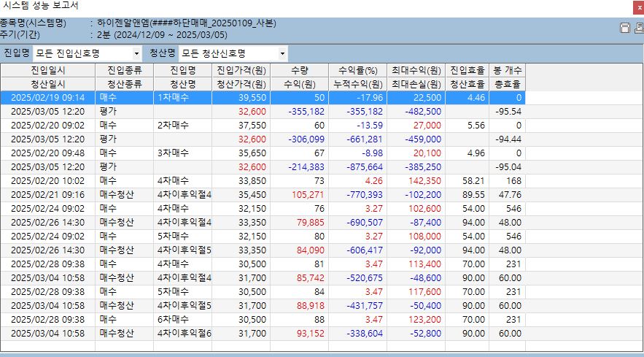644x357 pixels.
Task: Open the 진입명 dropdown list
Action: (136, 54)
